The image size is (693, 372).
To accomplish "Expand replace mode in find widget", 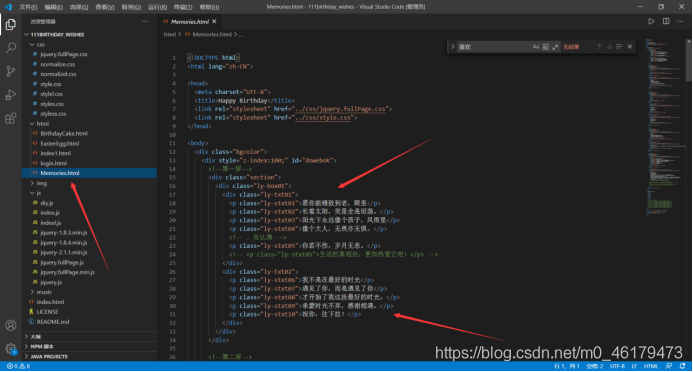I will (x=453, y=46).
